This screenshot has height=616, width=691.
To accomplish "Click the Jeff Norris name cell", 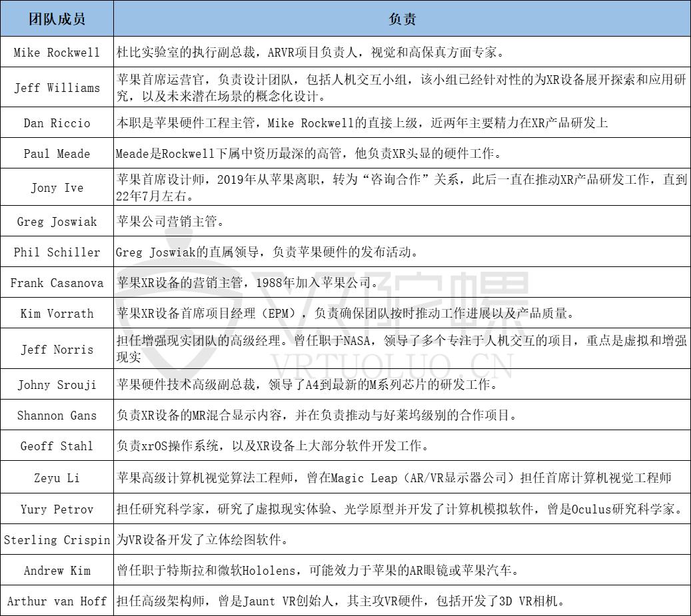I will [56, 349].
